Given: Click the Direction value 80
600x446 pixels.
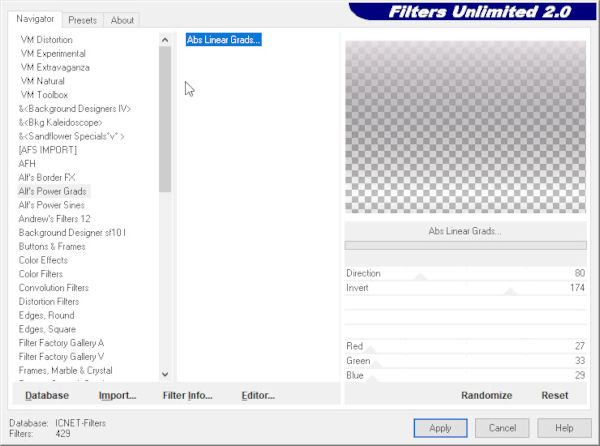Looking at the screenshot, I should click(x=579, y=273).
